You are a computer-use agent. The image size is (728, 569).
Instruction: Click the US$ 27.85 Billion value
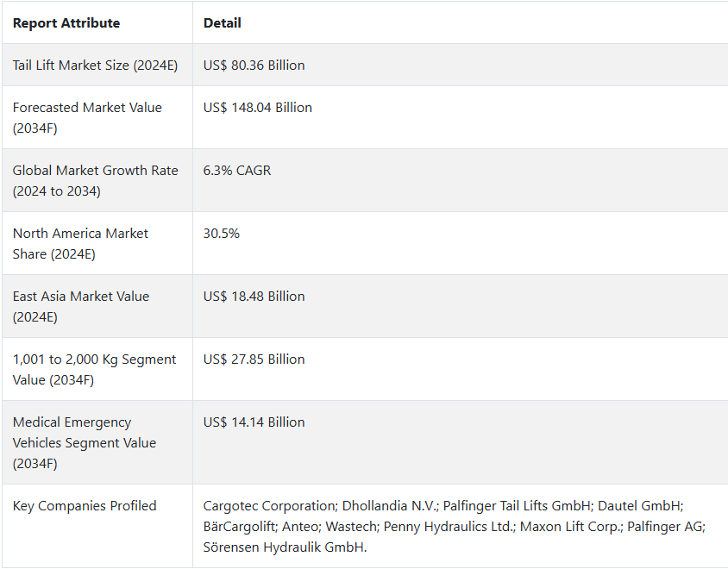(x=254, y=360)
